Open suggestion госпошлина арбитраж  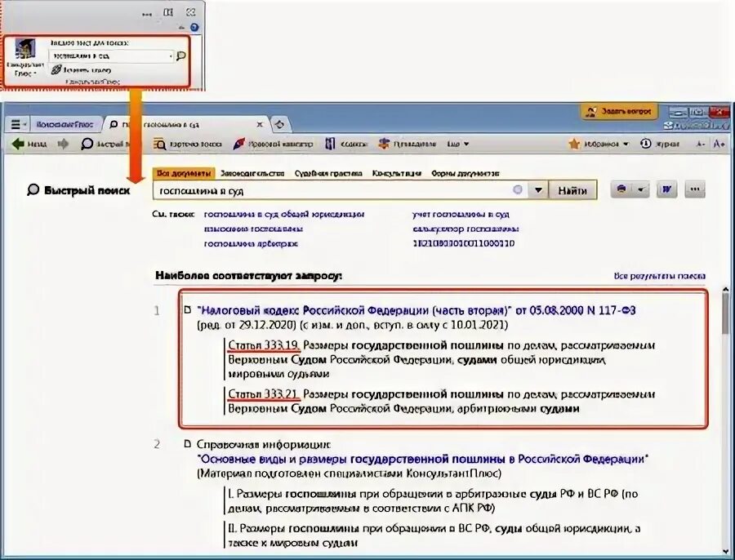click(251, 244)
